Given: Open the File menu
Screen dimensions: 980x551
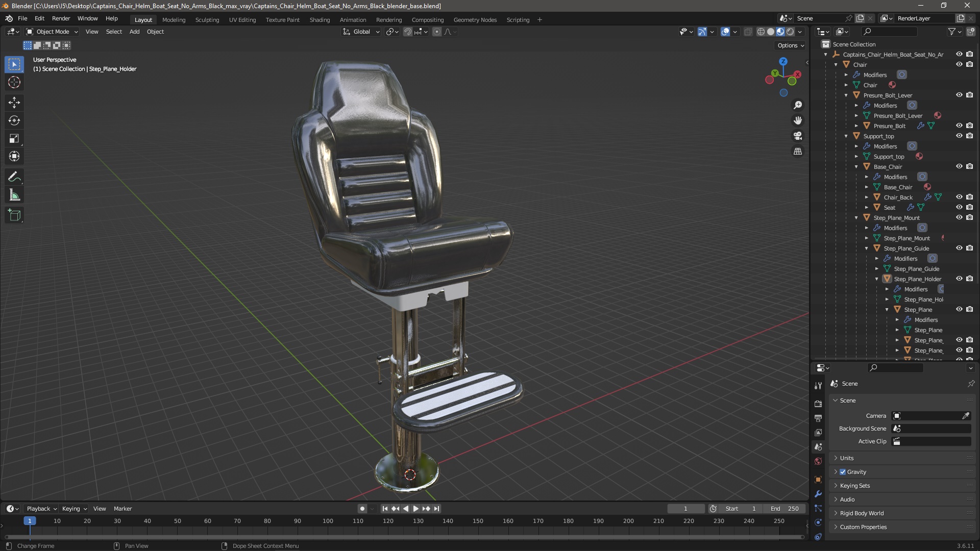Looking at the screenshot, I should click(22, 18).
